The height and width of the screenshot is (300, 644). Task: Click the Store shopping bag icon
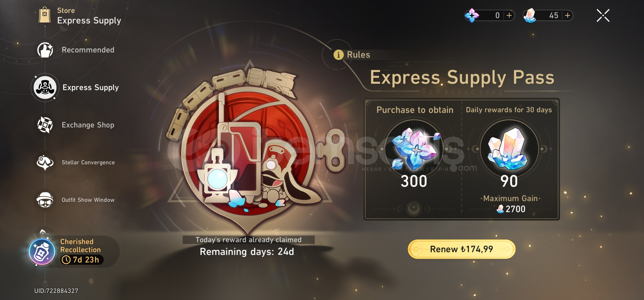click(44, 15)
